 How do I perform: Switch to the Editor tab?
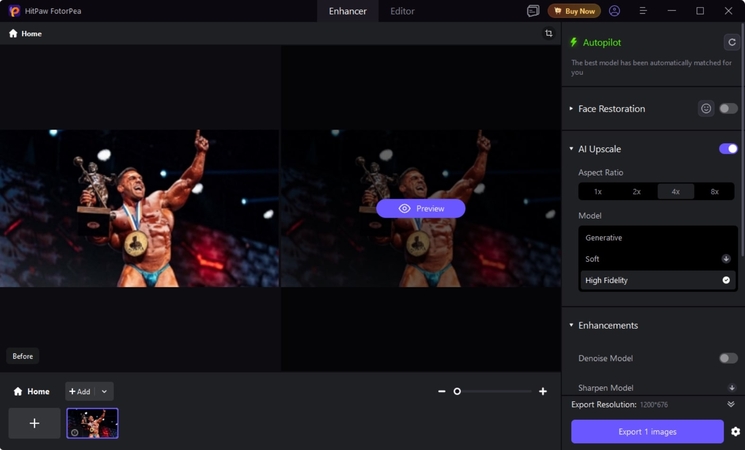point(402,11)
